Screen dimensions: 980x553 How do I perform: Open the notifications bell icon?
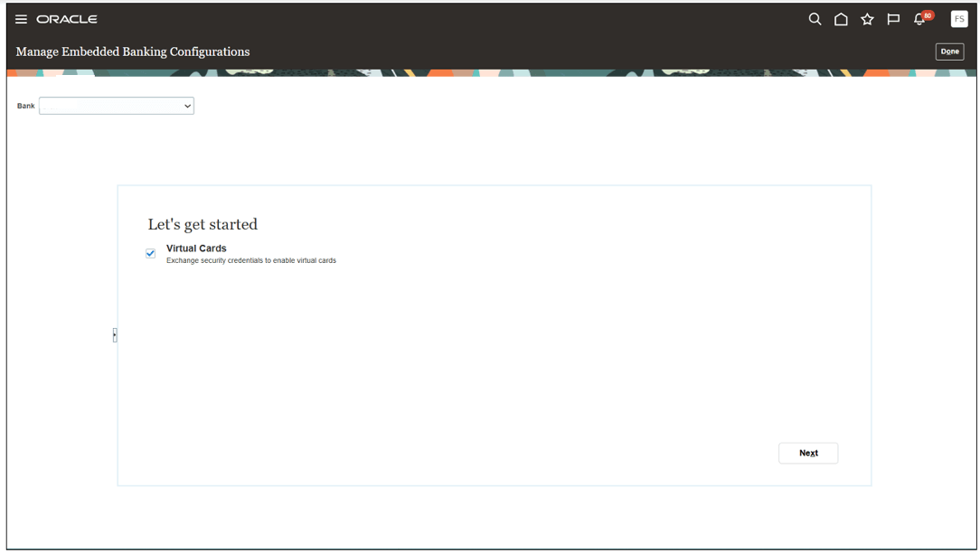pos(919,19)
